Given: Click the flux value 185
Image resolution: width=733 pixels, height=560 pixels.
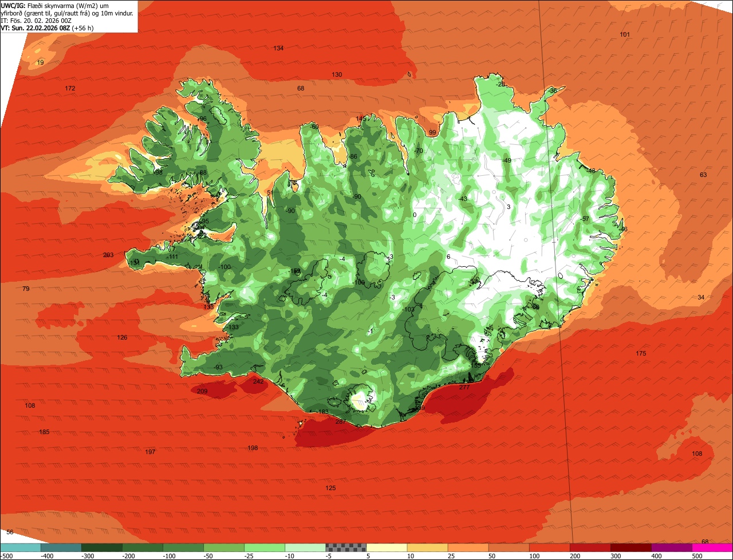Looking at the screenshot, I should [x=44, y=432].
